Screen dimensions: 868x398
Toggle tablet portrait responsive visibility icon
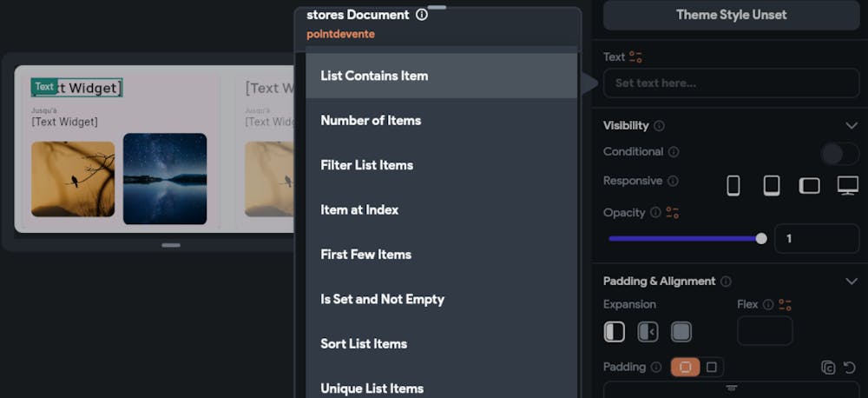pos(771,185)
